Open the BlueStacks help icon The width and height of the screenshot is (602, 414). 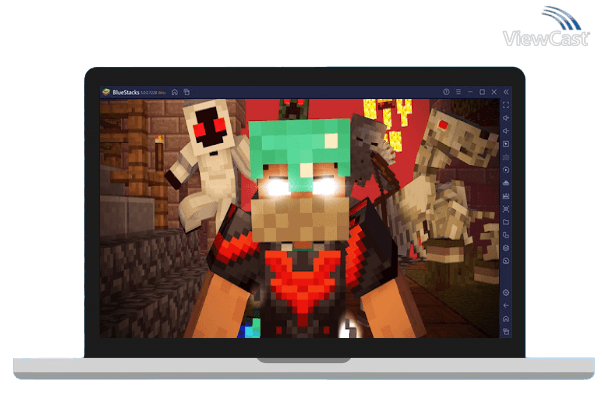tap(446, 92)
